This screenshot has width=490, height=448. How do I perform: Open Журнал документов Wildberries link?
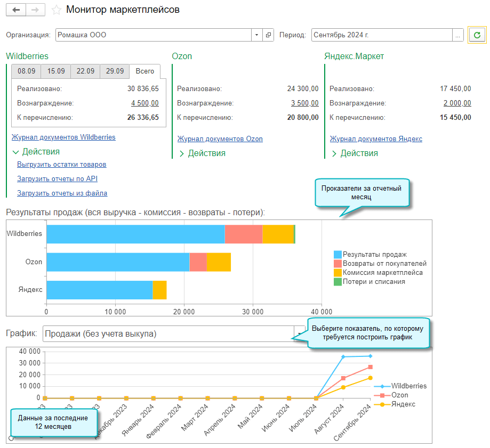click(63, 137)
